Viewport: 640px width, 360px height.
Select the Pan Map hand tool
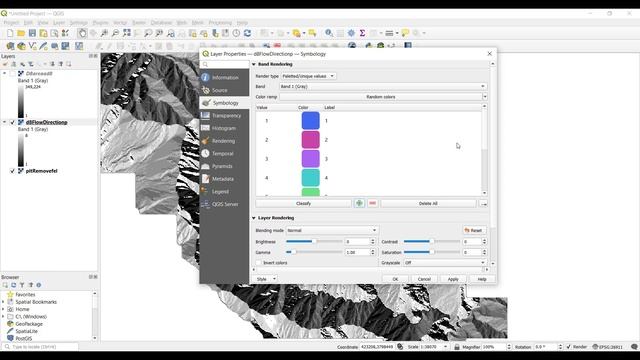pos(82,33)
